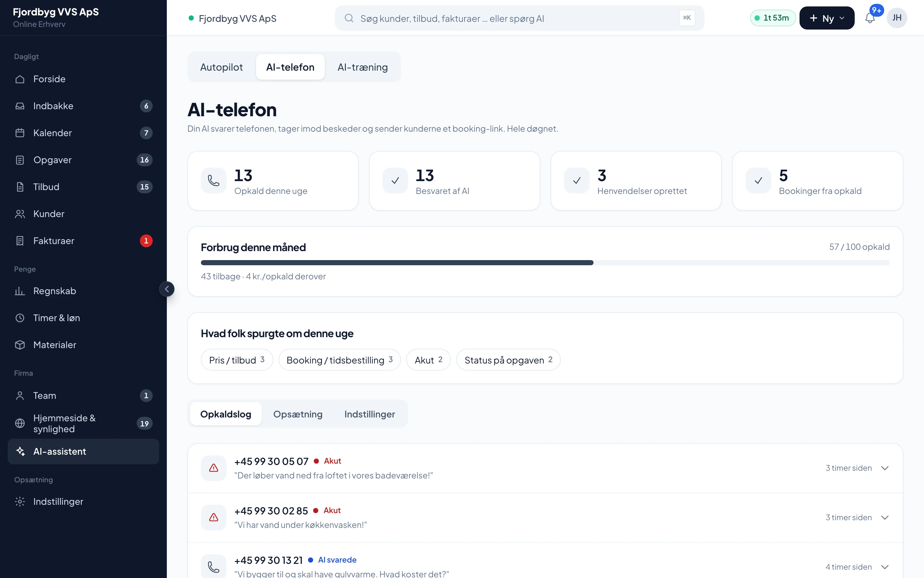Open the JH user avatar
Image resolution: width=924 pixels, height=578 pixels.
point(896,18)
